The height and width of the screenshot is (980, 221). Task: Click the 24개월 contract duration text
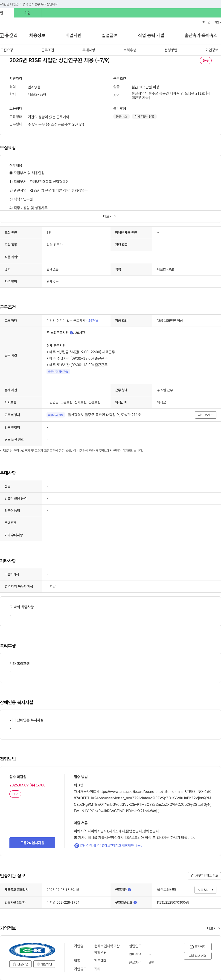[93, 321]
